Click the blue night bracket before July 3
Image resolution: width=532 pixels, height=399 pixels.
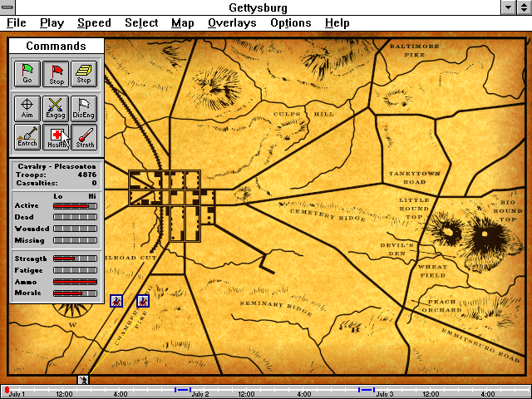(x=367, y=390)
